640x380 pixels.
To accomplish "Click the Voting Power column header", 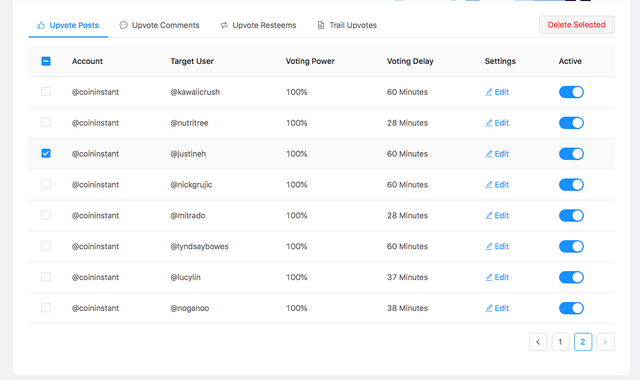I will (x=310, y=61).
